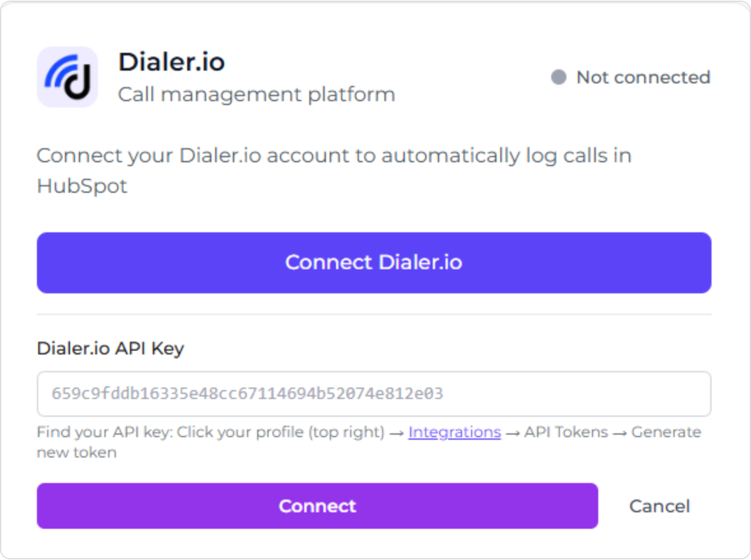Click the horizontal divider below Connect Dialer.io
The image size is (751, 560).
(x=374, y=314)
